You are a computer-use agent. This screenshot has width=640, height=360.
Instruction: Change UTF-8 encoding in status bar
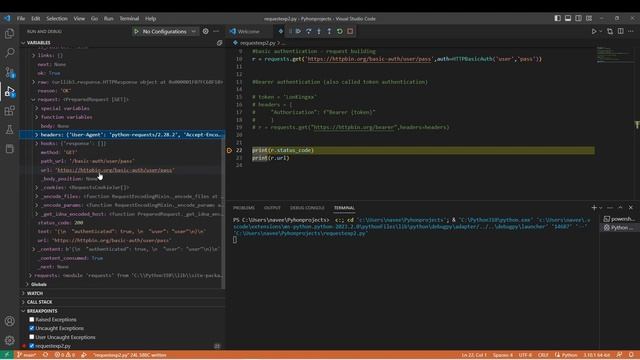[525, 355]
